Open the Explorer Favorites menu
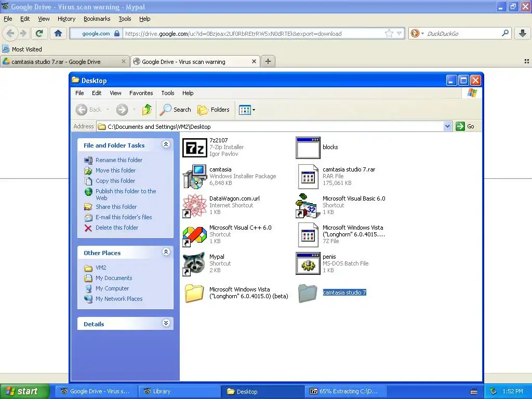The image size is (532, 399). (141, 93)
